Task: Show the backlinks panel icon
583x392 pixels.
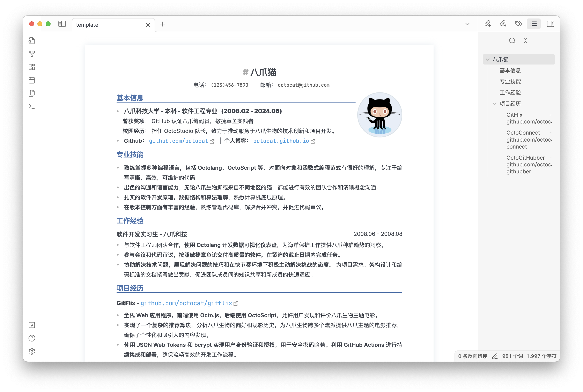Action: (x=488, y=24)
